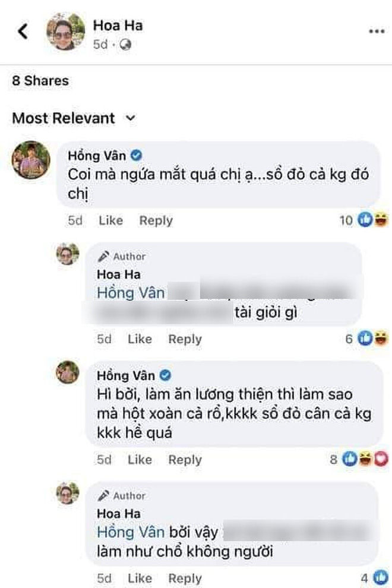The height and width of the screenshot is (588, 392).
Task: Like Hồng Vân's first comment
Action: (x=110, y=220)
